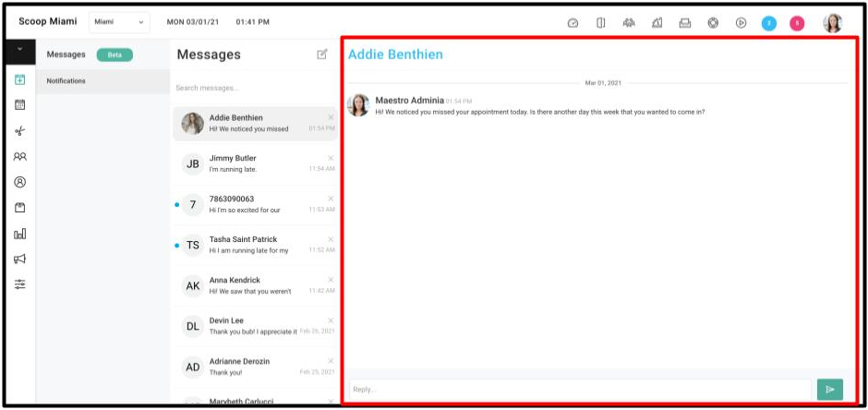Open the clients people icon in sidebar

pyautogui.click(x=20, y=157)
